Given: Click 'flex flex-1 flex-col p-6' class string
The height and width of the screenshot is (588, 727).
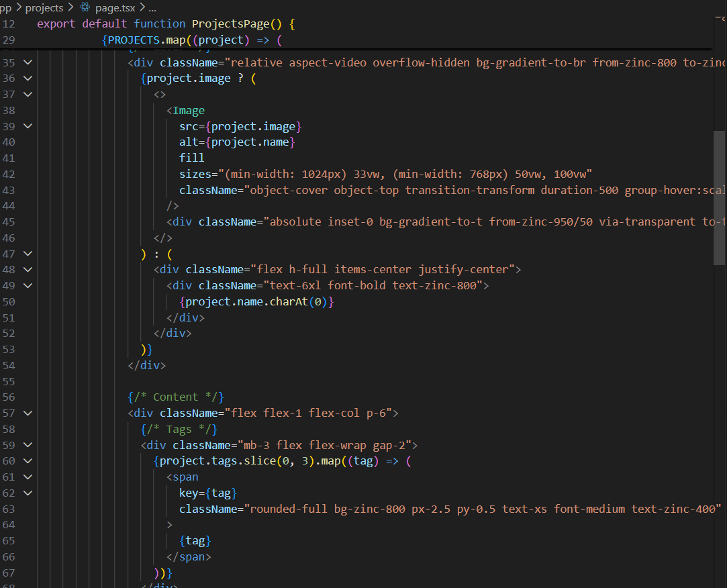Looking at the screenshot, I should point(308,413).
